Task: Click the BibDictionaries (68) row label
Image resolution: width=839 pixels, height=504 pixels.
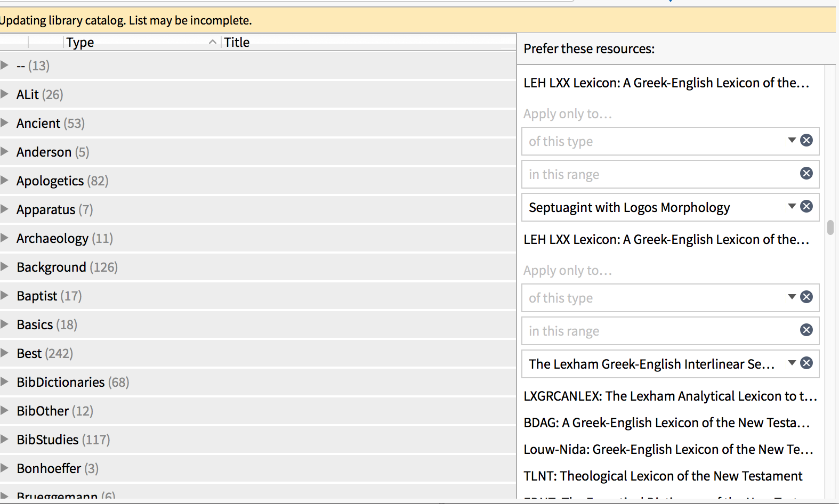Action: [x=73, y=382]
